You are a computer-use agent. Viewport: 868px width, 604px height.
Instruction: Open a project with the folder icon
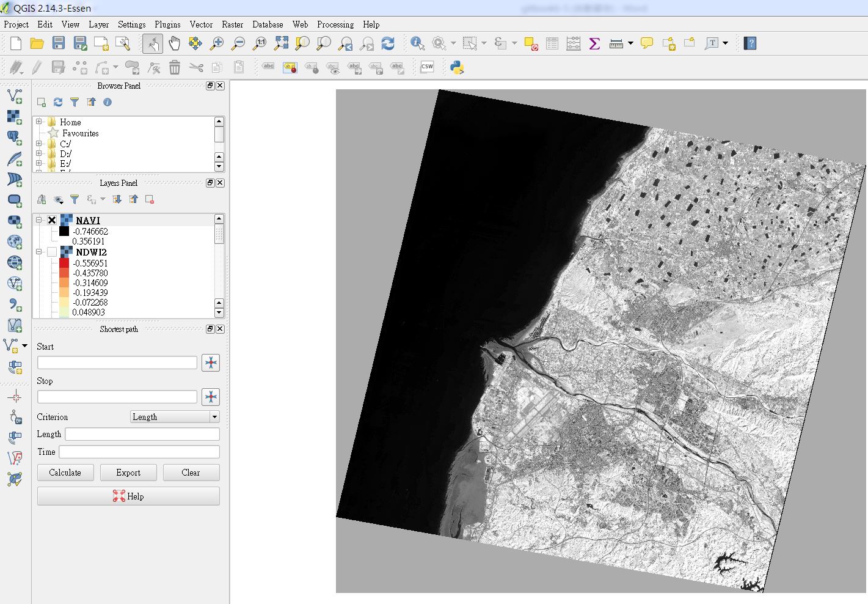click(x=37, y=43)
